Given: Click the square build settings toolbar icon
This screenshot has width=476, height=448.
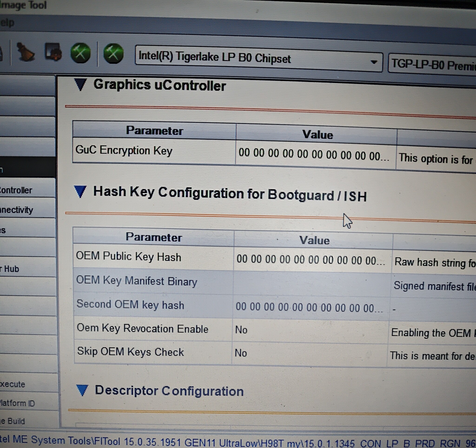Looking at the screenshot, I should [x=53, y=52].
